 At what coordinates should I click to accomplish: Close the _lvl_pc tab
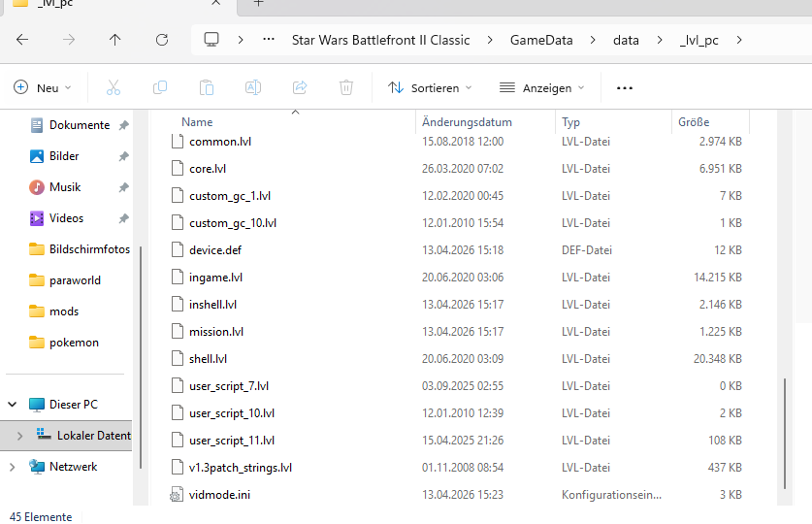pos(216,3)
